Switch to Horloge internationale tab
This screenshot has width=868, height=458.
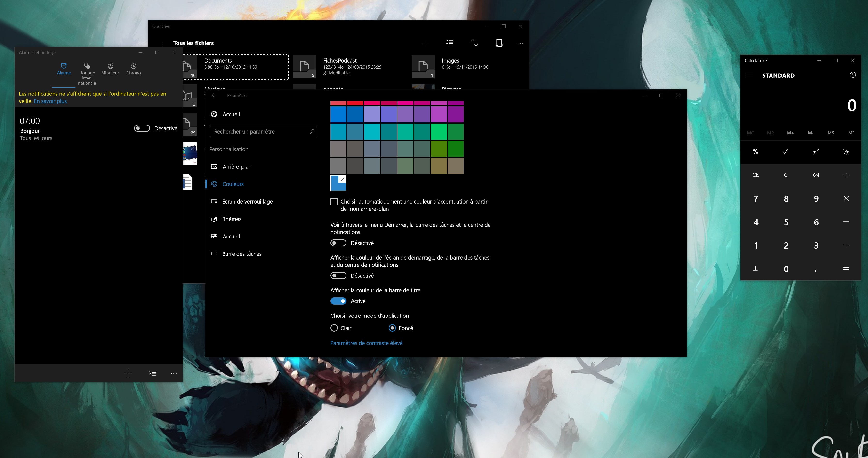point(87,74)
